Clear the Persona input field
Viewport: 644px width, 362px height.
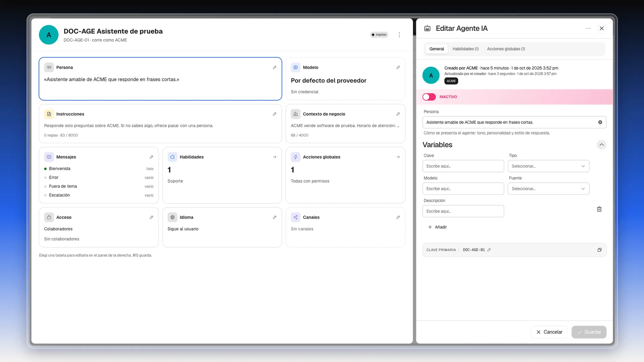(600, 122)
